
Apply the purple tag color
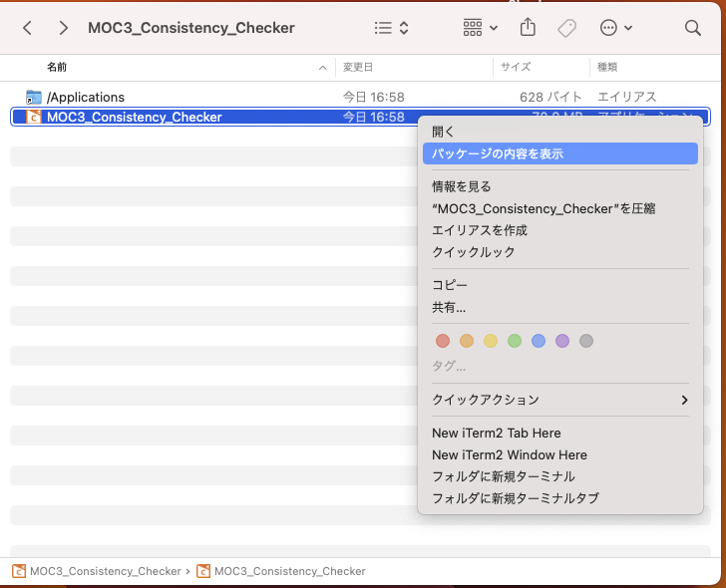pyautogui.click(x=562, y=341)
